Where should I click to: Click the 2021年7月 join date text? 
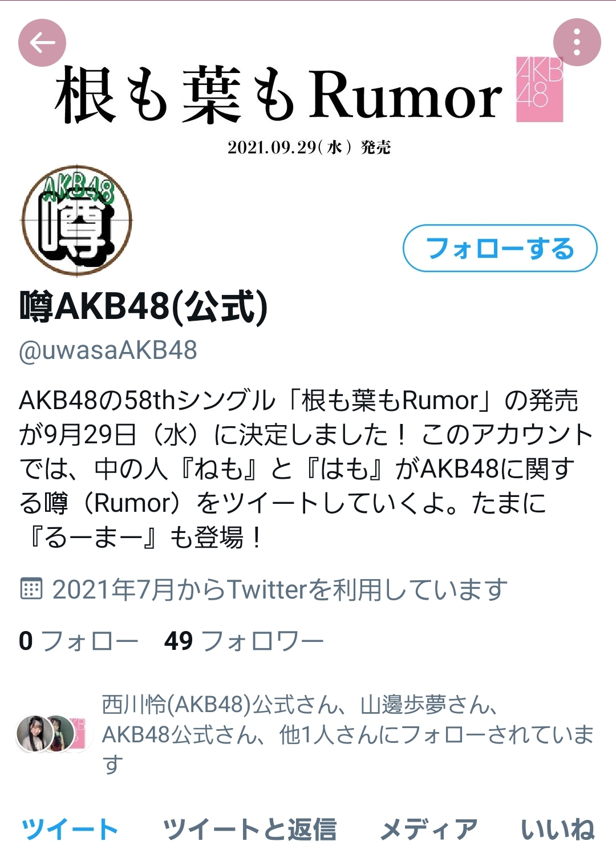pos(279,589)
